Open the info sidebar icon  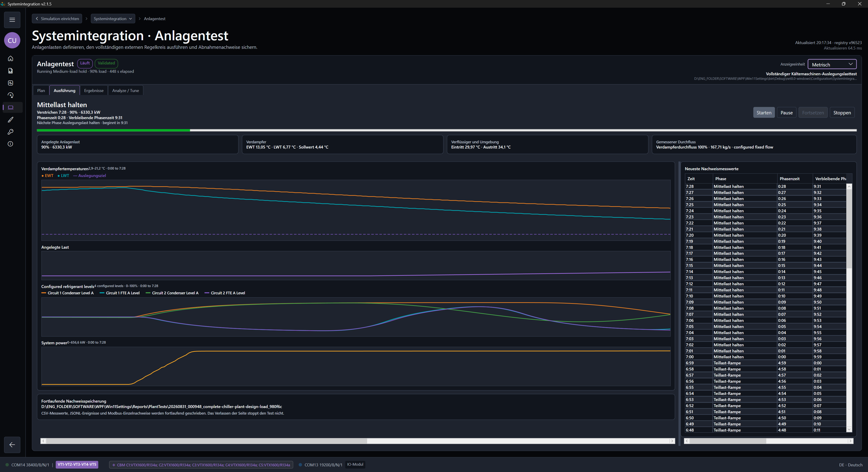10,144
